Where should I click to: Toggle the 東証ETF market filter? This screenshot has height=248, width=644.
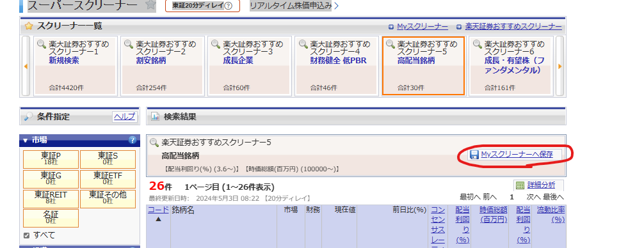[108, 179]
